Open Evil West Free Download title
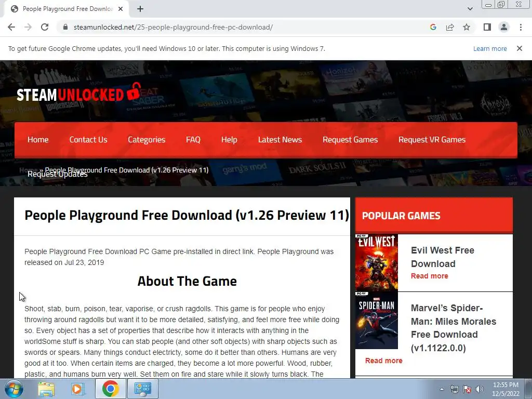 click(443, 257)
